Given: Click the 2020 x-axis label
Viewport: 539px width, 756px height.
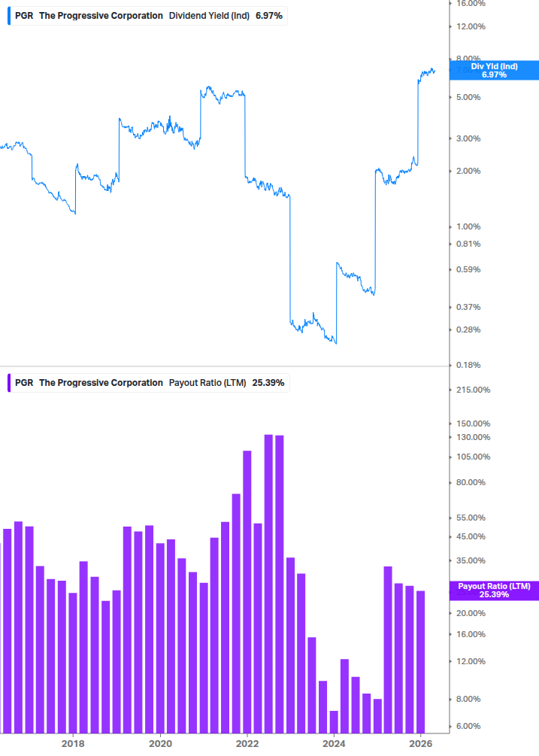Looking at the screenshot, I should pyautogui.click(x=160, y=743).
